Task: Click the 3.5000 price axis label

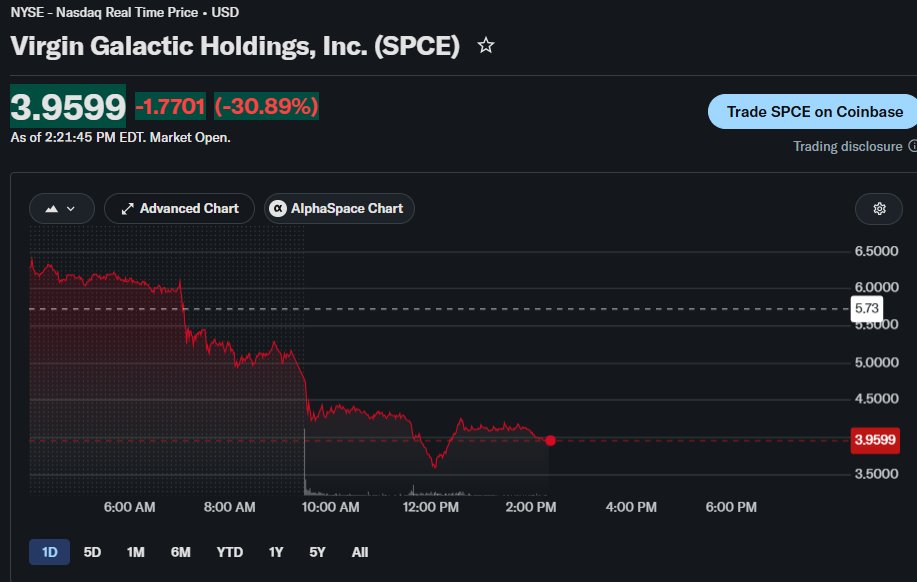Action: 876,474
